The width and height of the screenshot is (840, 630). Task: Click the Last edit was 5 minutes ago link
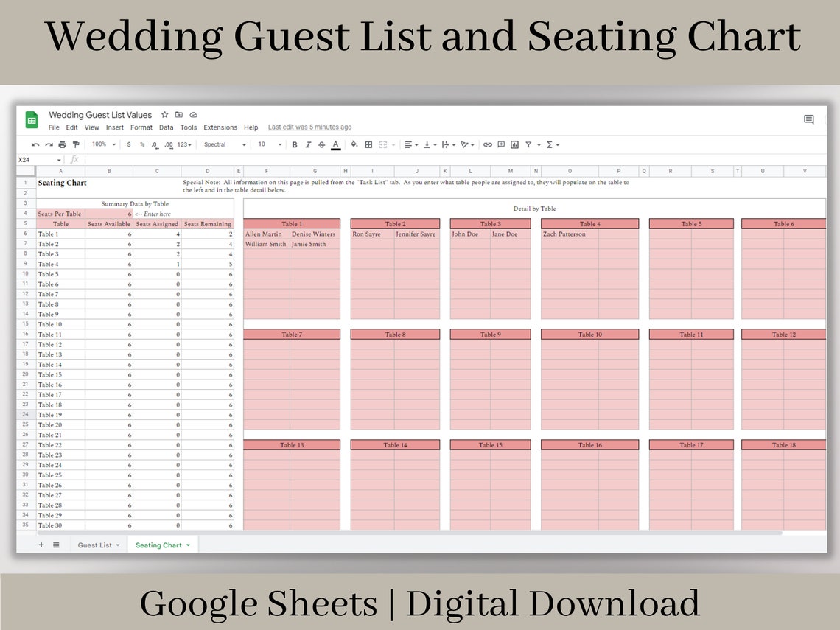pyautogui.click(x=309, y=127)
